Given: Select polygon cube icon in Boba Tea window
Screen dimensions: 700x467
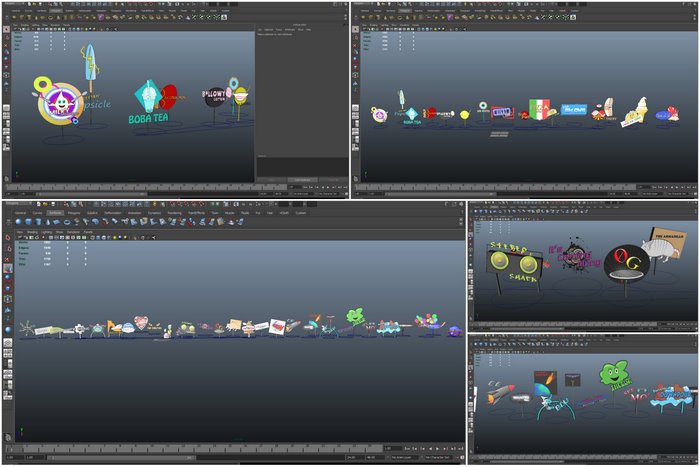Looking at the screenshot, I should [x=21, y=17].
